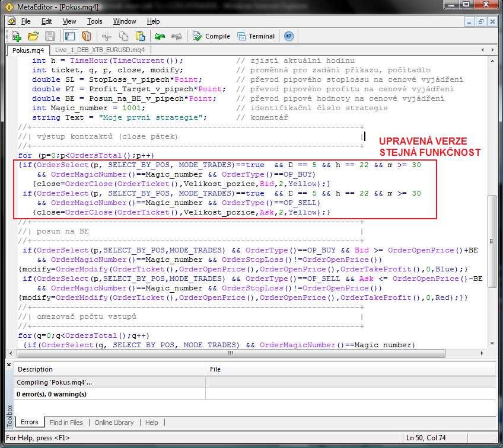Close the Toolbox panel with X
The height and width of the screenshot is (448, 503).
pyautogui.click(x=9, y=364)
